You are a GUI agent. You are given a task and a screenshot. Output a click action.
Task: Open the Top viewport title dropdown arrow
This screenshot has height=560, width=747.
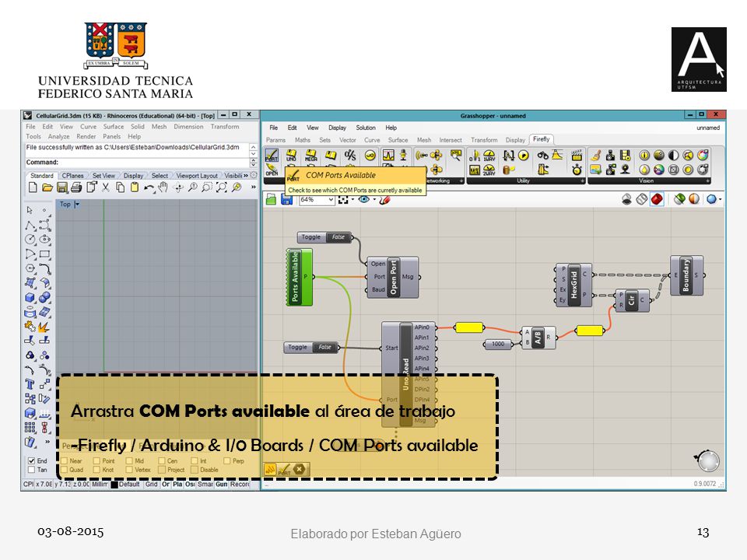pos(77,205)
